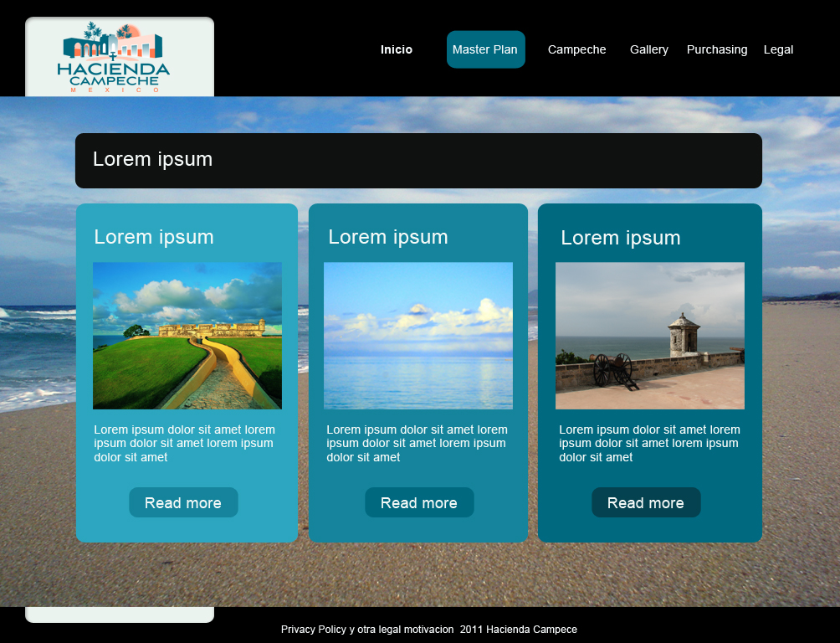
Task: Click the left card's Lorem ipsum title
Action: [x=154, y=237]
